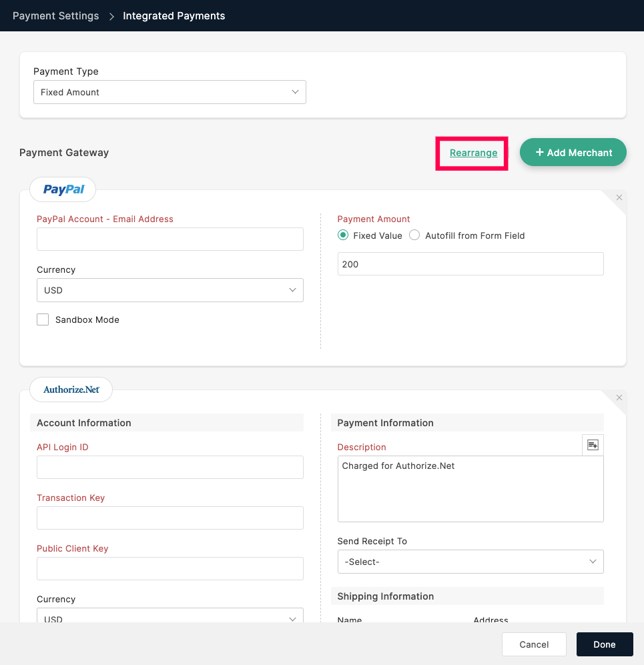Click the breadcrumb chevron separator
This screenshot has width=644, height=665.
(x=111, y=16)
